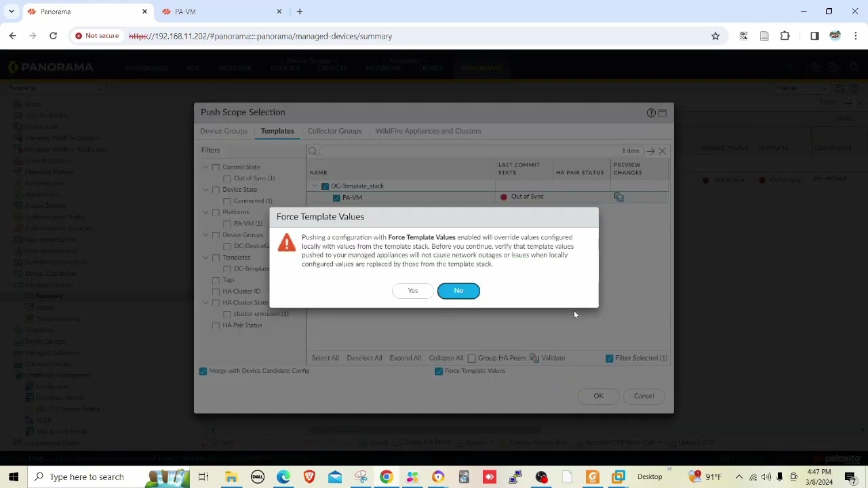This screenshot has height=488, width=868.
Task: Uncheck Filter Selected (1)
Action: tap(609, 359)
